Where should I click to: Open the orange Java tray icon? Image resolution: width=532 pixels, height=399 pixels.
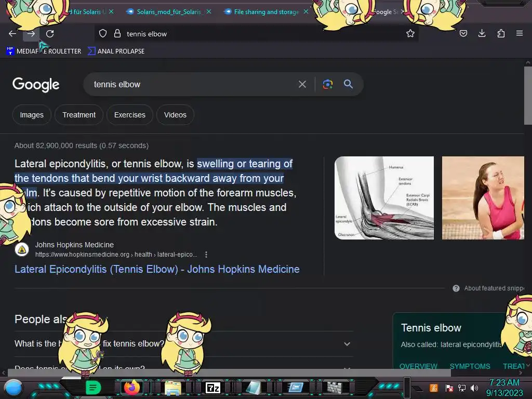(434, 388)
